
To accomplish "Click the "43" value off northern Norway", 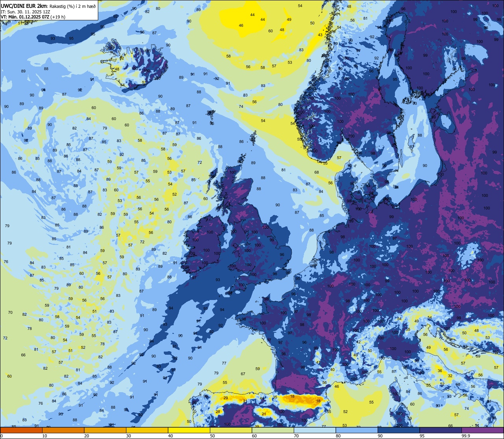I will point(320,35).
